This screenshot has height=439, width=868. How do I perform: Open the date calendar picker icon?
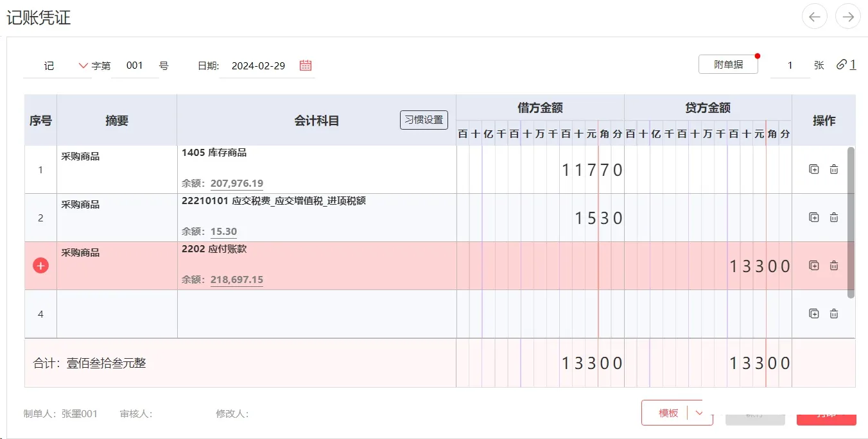pos(306,65)
